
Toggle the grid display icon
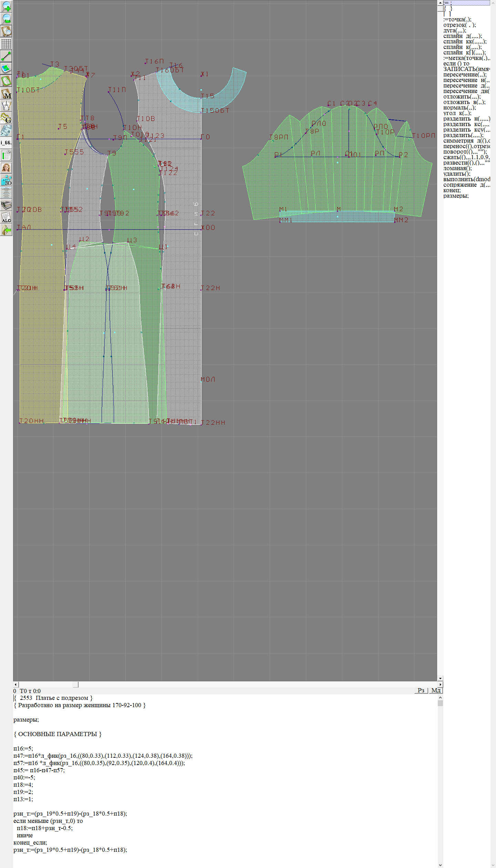coord(6,44)
